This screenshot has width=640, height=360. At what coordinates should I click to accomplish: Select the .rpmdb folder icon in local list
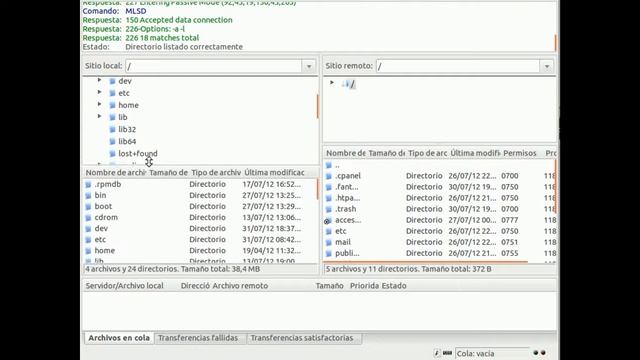88,184
